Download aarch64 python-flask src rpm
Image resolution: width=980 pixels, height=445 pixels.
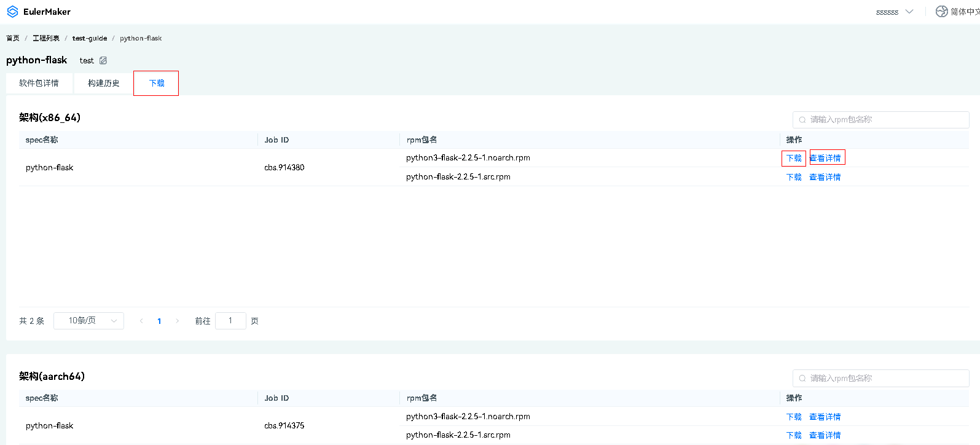pos(794,435)
